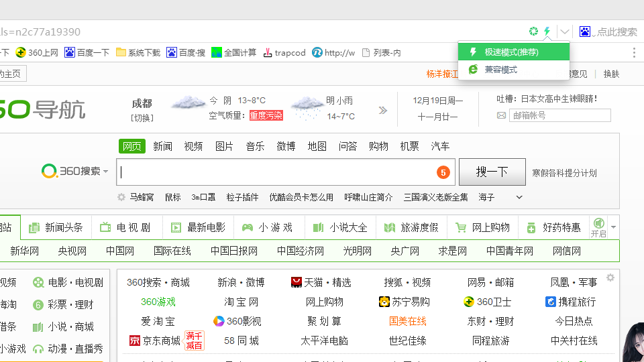Image resolution: width=644 pixels, height=362 pixels.
Task: Open the 中国日报网 link
Action: 234,251
